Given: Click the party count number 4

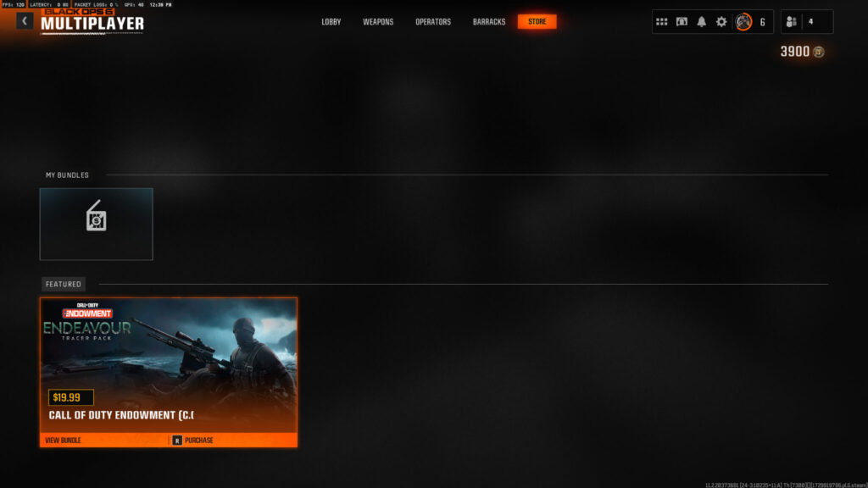Looking at the screenshot, I should [x=811, y=22].
